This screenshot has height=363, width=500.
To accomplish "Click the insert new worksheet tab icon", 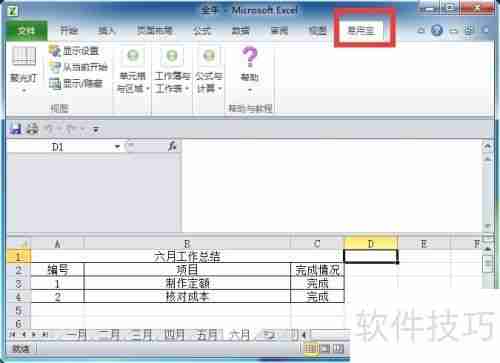I will pos(269,334).
